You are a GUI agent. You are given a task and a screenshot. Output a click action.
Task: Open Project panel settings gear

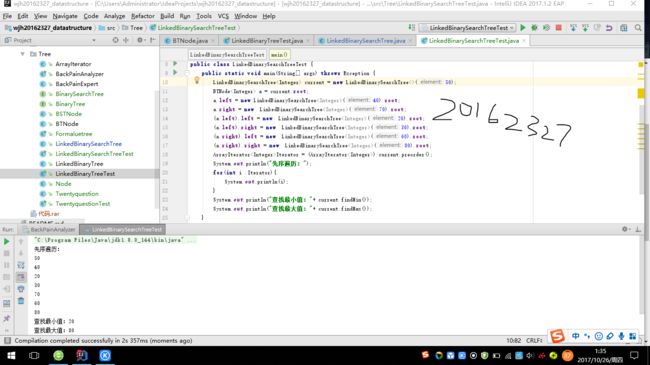pos(140,40)
